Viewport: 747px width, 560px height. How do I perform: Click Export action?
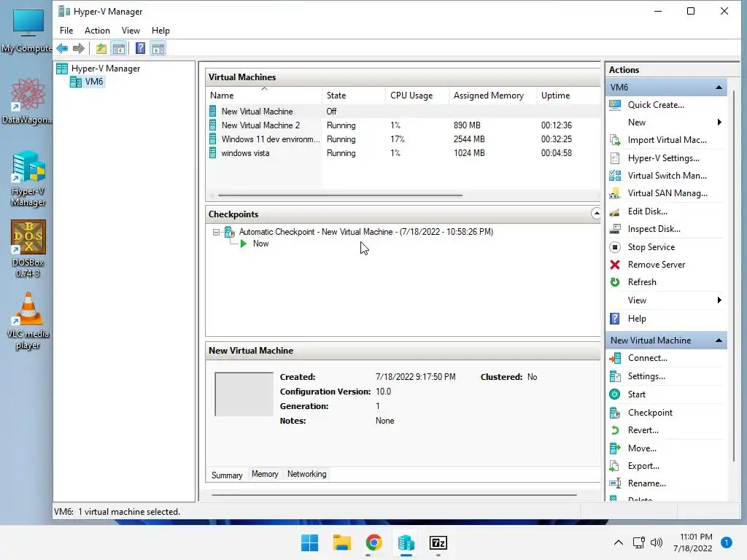point(643,466)
